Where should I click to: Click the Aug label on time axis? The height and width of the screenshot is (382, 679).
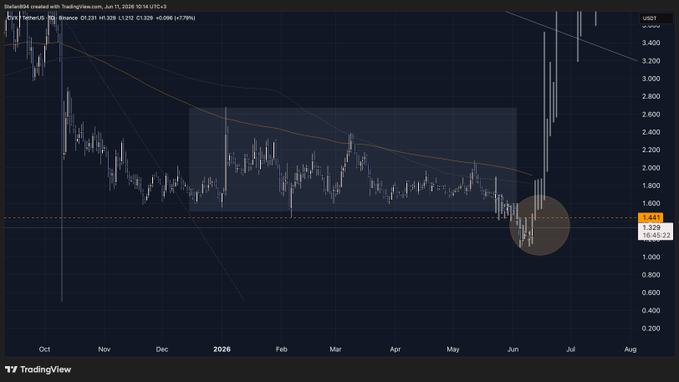coord(630,349)
